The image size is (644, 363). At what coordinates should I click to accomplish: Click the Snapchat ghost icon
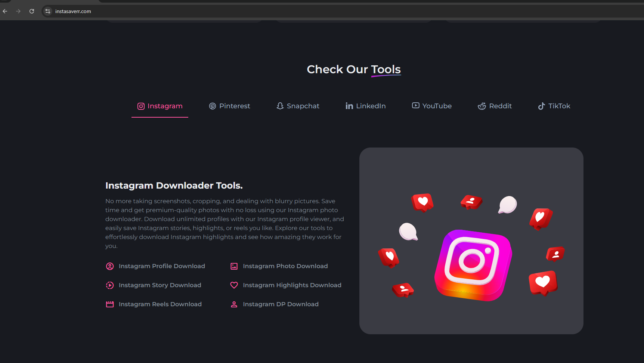coord(280,106)
